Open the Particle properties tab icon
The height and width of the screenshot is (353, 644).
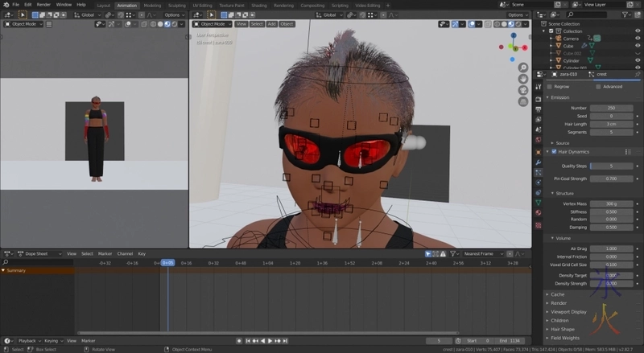[x=538, y=172]
